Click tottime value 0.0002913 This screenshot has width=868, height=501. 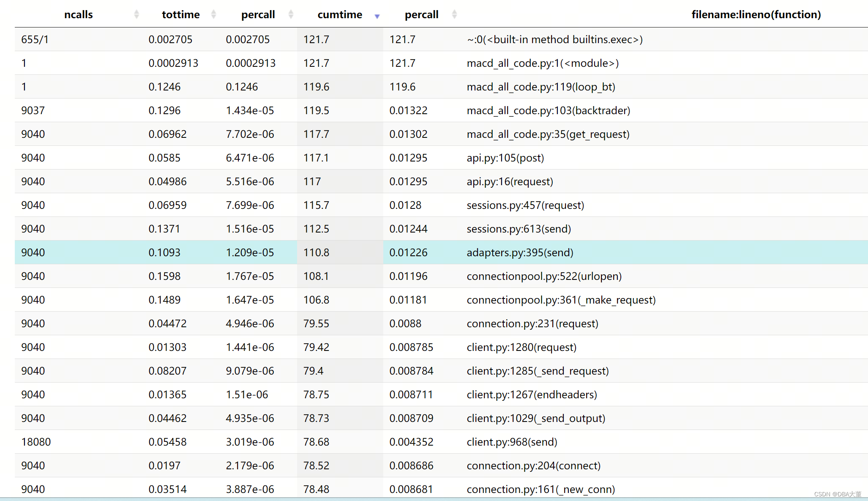[173, 63]
